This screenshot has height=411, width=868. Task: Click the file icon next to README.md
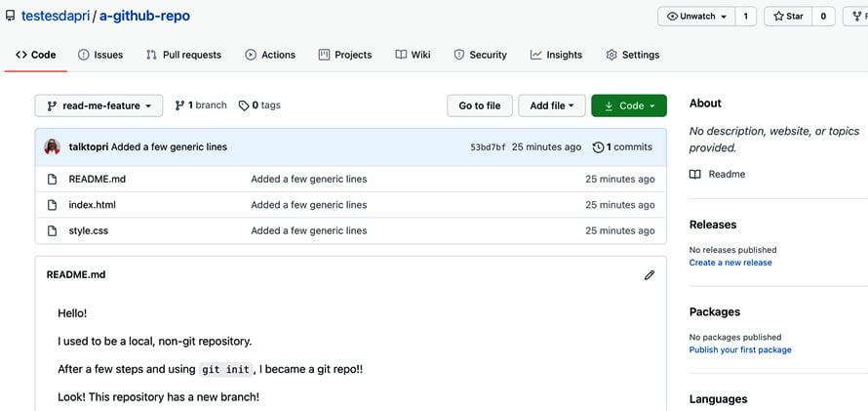tap(52, 179)
